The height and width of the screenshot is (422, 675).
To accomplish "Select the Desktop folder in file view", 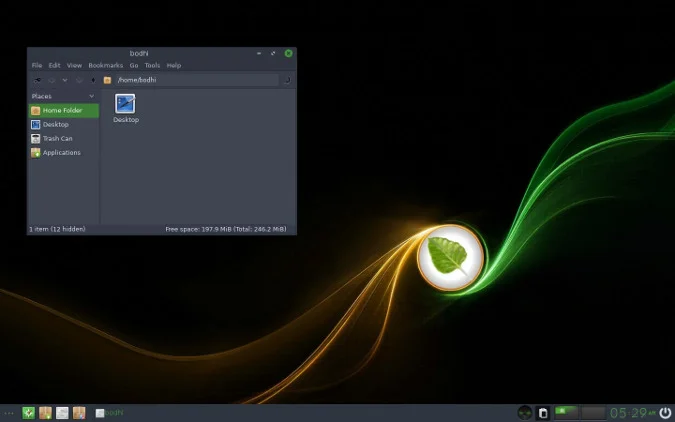I will [125, 107].
